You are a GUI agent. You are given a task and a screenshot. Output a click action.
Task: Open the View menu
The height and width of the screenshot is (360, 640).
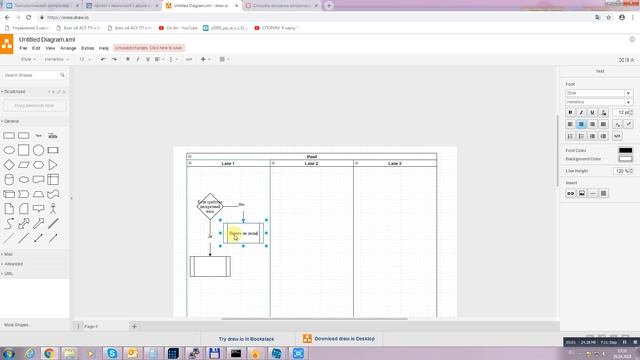[50, 48]
